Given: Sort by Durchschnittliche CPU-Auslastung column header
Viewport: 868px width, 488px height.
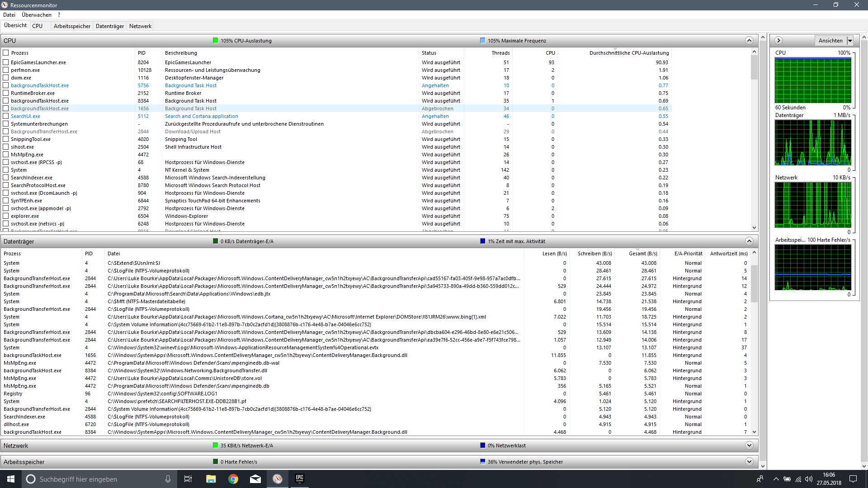Looking at the screenshot, I should tap(628, 53).
